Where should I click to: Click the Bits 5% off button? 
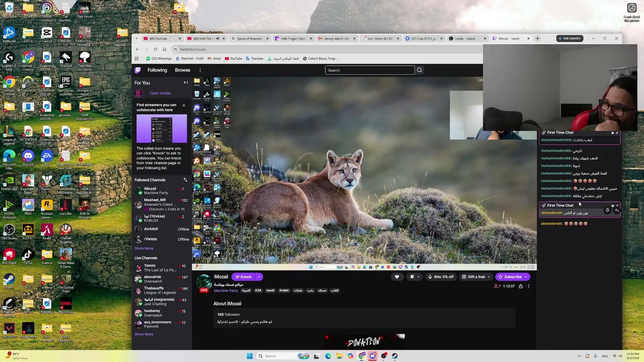(441, 277)
